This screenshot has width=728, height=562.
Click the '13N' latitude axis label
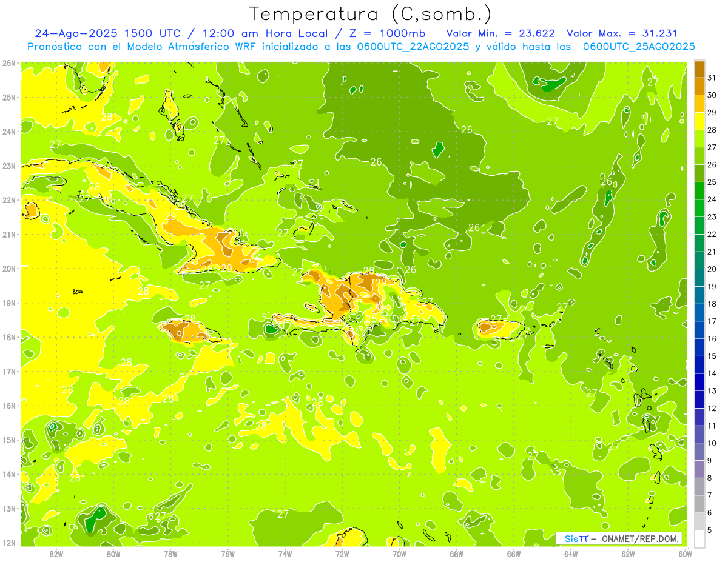click(8, 509)
